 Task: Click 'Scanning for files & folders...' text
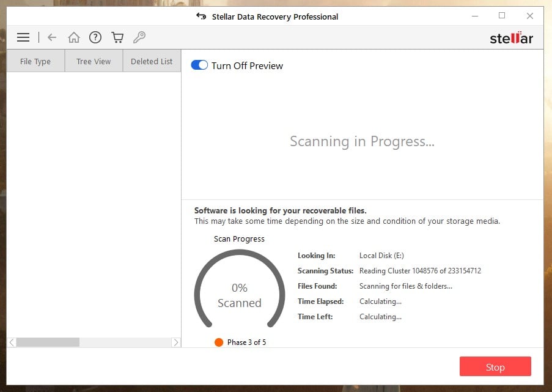tap(405, 286)
